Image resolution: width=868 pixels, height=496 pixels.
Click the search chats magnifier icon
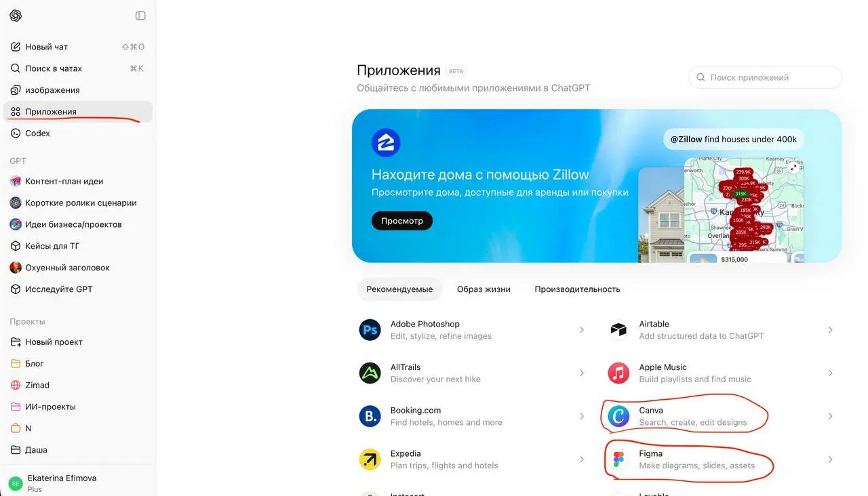(x=16, y=68)
